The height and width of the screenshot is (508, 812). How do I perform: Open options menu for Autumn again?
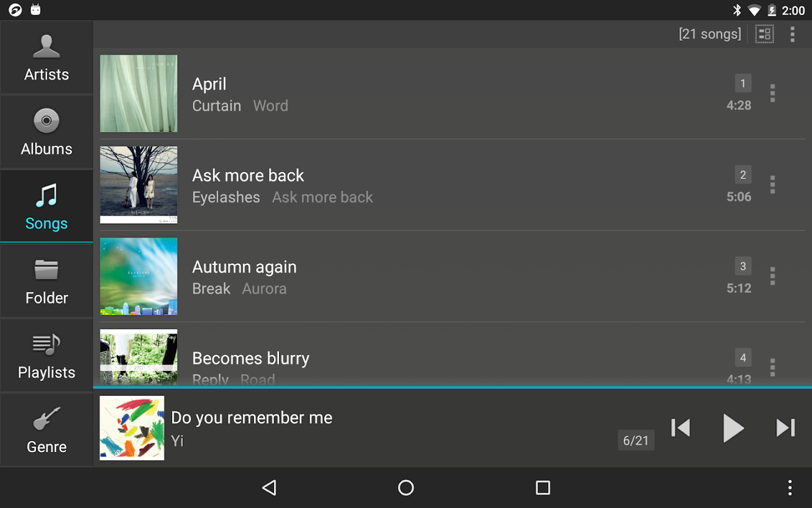click(773, 276)
